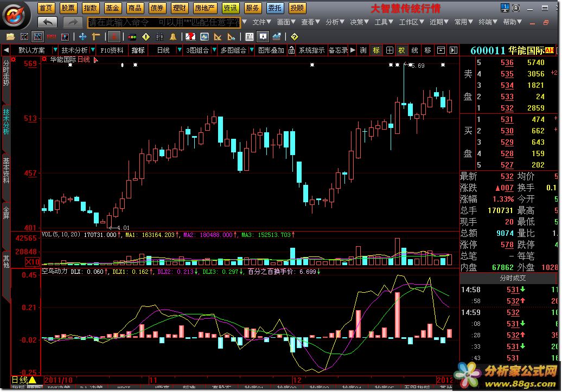This screenshot has height=392, width=562.
Task: Open the 文件 menu
Action: click(261, 22)
